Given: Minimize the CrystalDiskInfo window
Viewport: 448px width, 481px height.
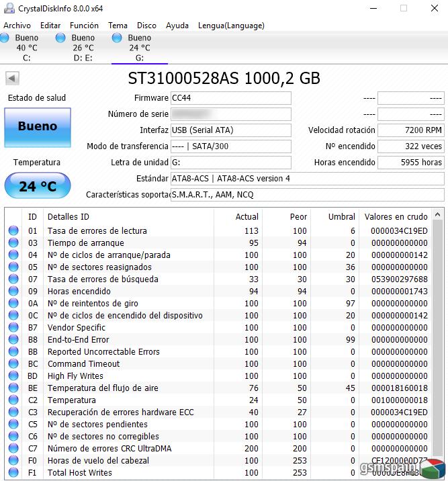Looking at the screenshot, I should tap(373, 8).
